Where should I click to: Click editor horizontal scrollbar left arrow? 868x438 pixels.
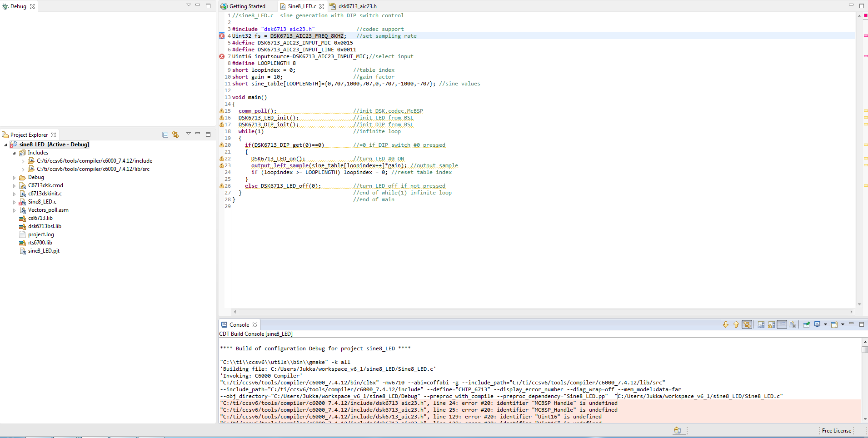point(234,312)
